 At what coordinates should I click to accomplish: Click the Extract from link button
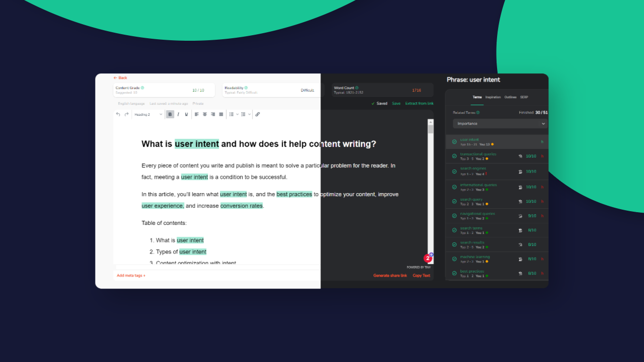pyautogui.click(x=419, y=104)
